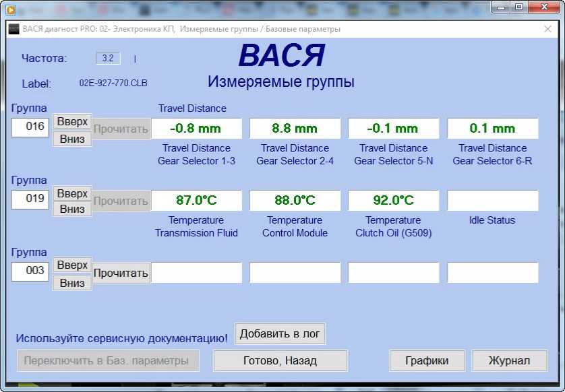Click the -0.1 mm value field

pos(394,129)
